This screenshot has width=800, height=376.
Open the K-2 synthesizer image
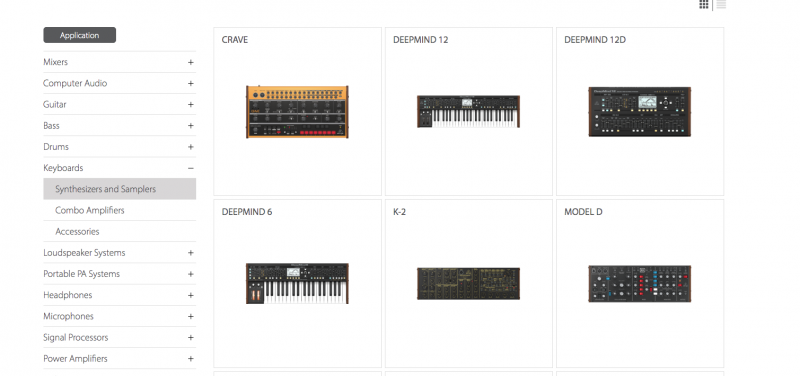[468, 284]
